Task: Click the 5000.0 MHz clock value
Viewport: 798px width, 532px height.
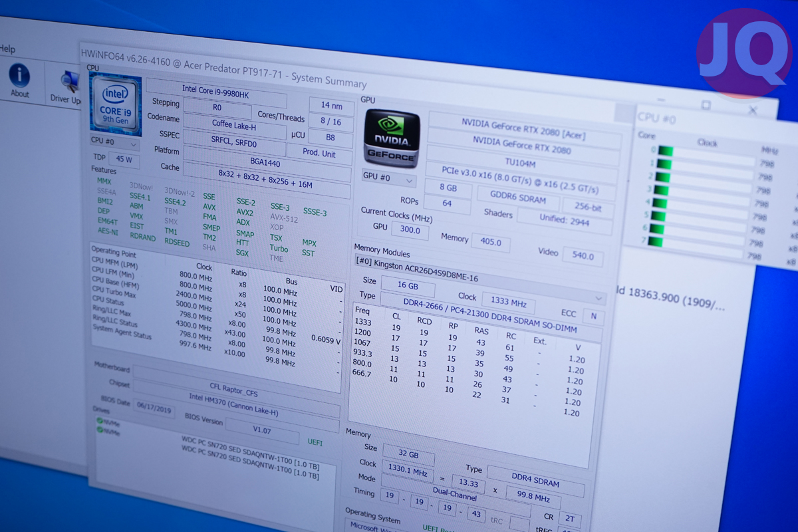Action: tap(195, 306)
